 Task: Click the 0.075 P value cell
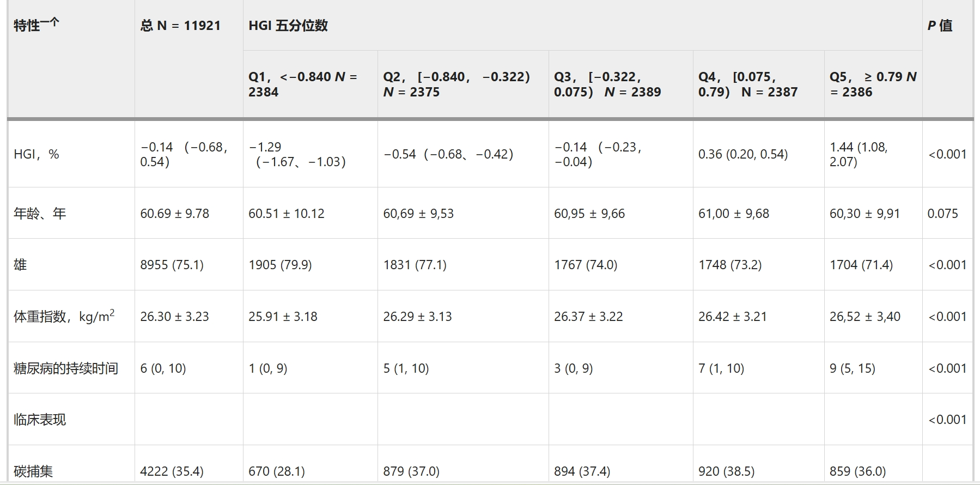click(942, 214)
